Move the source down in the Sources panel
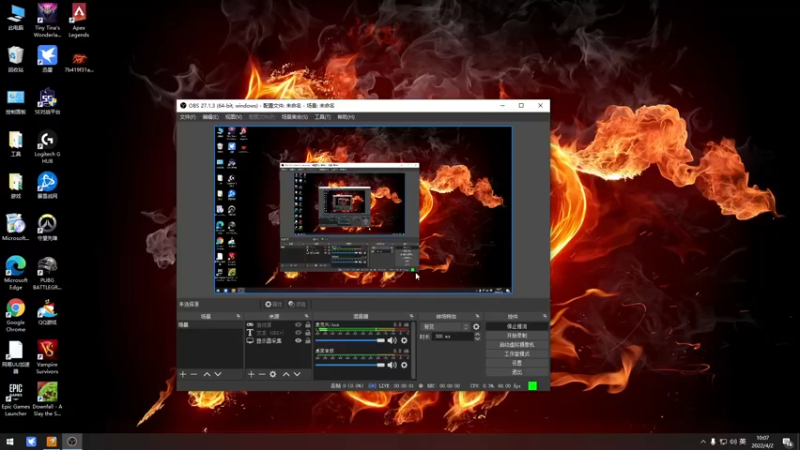Screen dimensions: 800x450 pos(297,374)
